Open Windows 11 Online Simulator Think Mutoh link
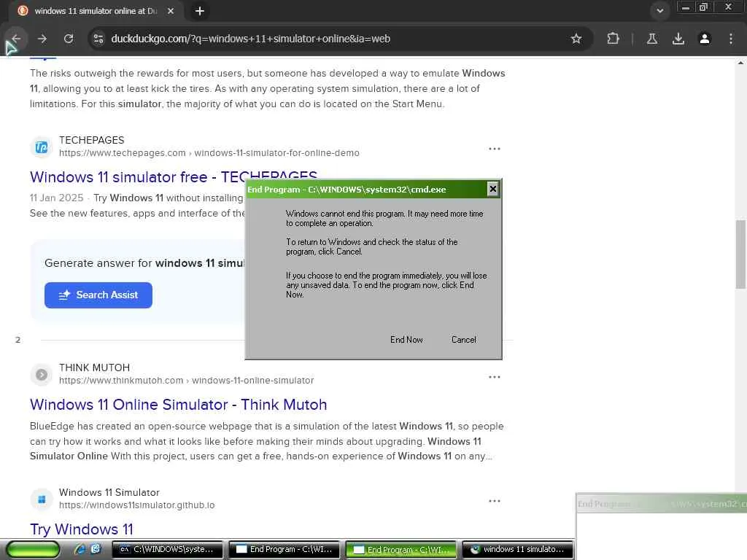 tap(178, 405)
